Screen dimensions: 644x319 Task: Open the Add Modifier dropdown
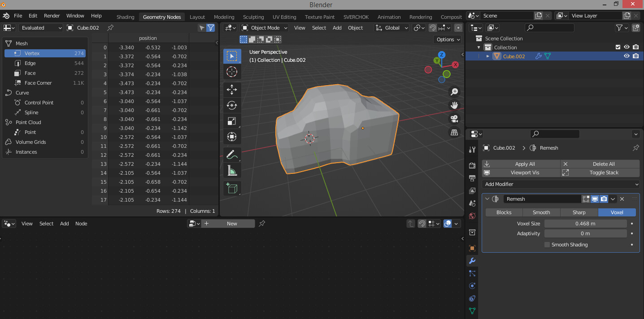(x=561, y=184)
